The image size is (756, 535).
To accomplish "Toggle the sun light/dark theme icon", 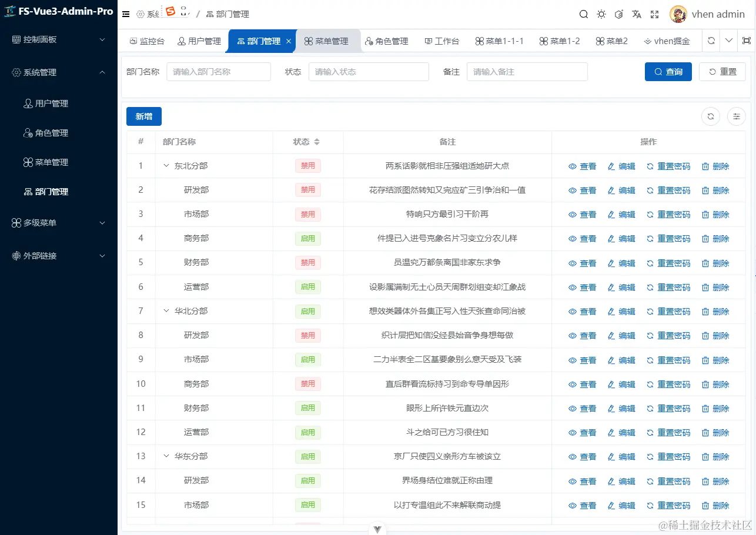I will pyautogui.click(x=601, y=14).
